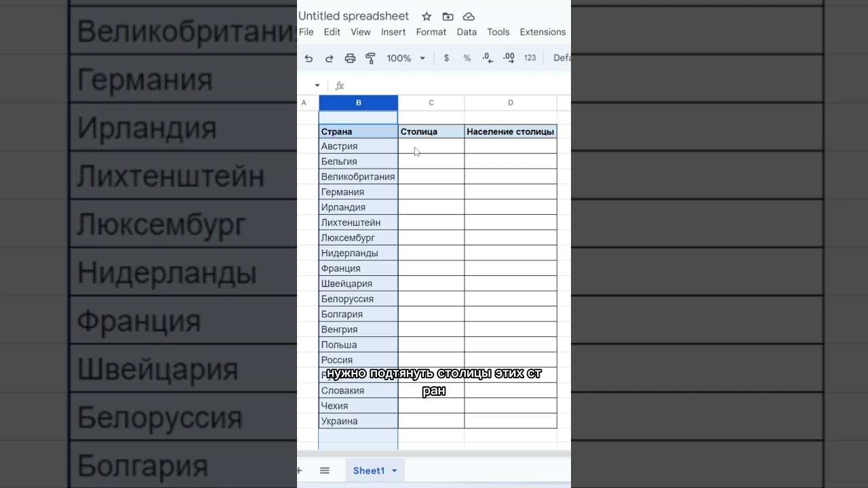Open the 100% zoom dropdown
Image resolution: width=868 pixels, height=488 pixels.
coord(406,58)
